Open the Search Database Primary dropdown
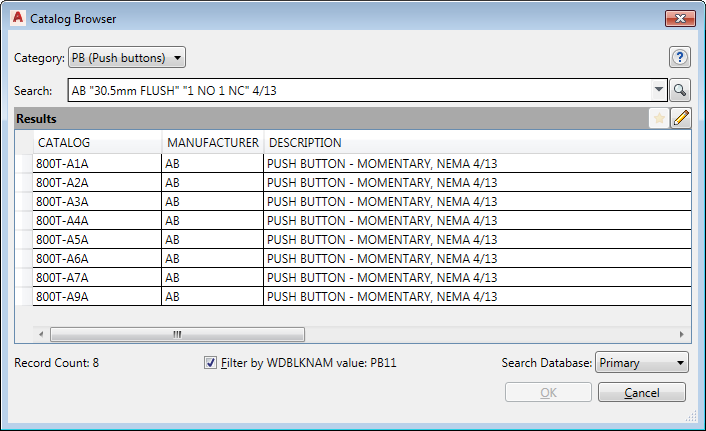 click(642, 363)
